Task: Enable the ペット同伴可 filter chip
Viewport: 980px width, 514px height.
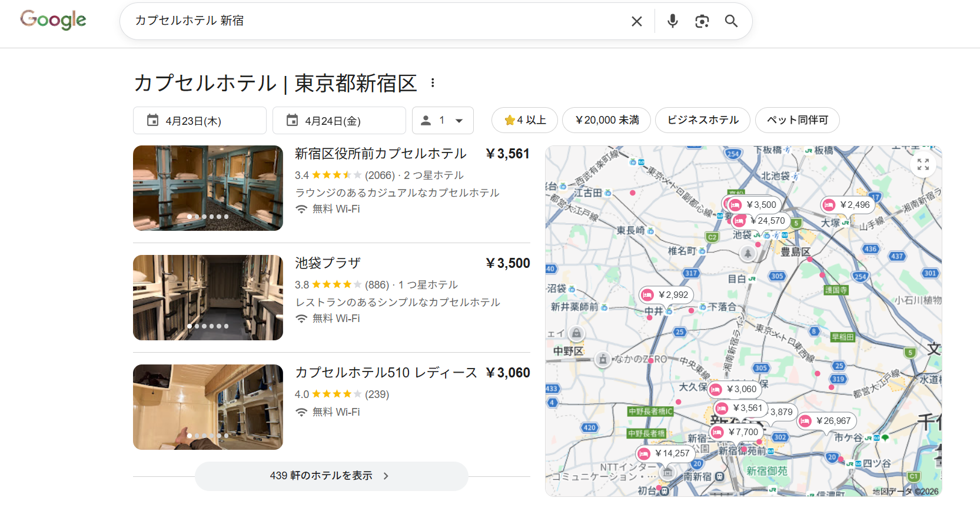Action: 797,120
